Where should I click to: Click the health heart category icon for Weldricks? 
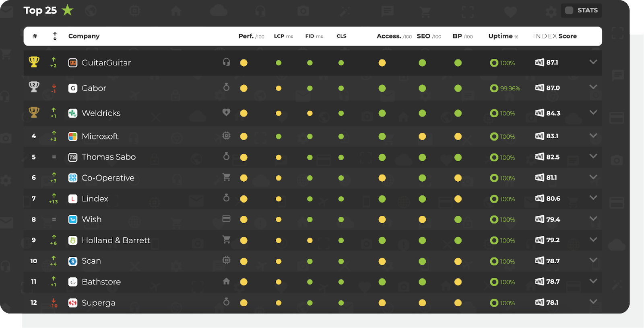227,113
